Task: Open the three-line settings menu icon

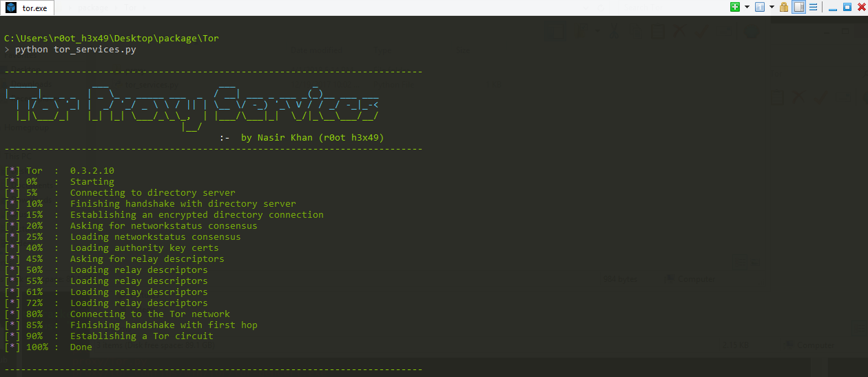Action: (813, 7)
